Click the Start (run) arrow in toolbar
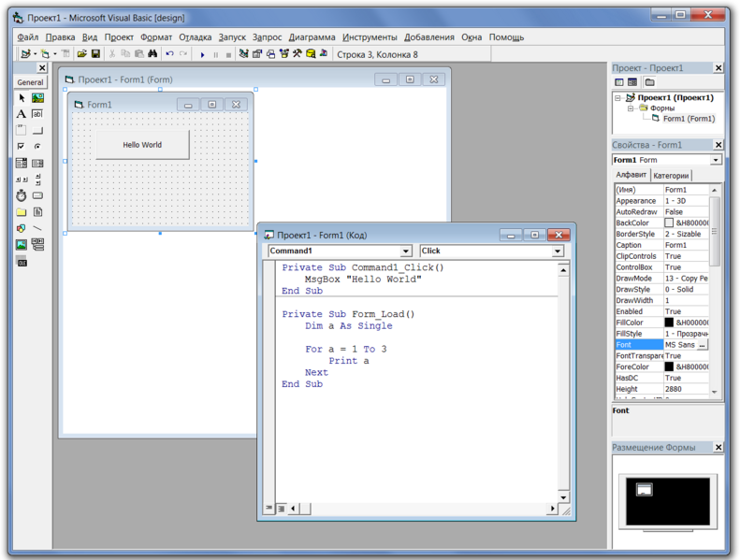Viewport: 740px width, 560px height. [203, 54]
